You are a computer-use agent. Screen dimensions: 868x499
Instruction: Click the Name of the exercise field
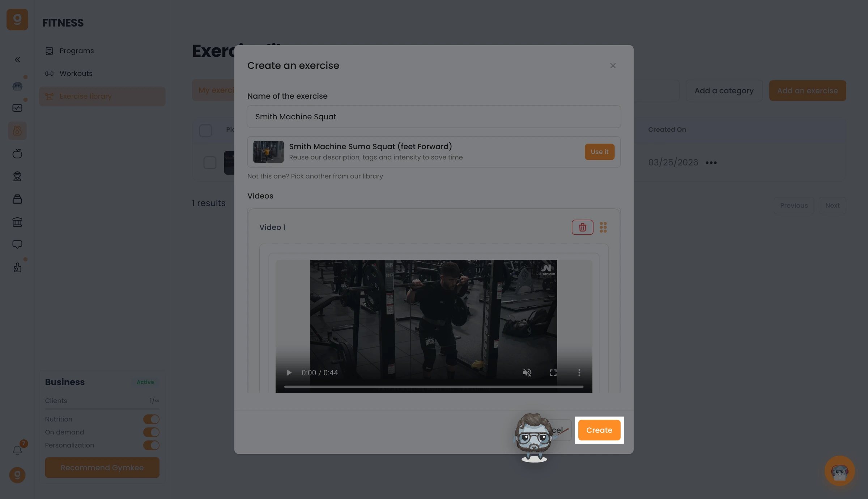(x=434, y=116)
